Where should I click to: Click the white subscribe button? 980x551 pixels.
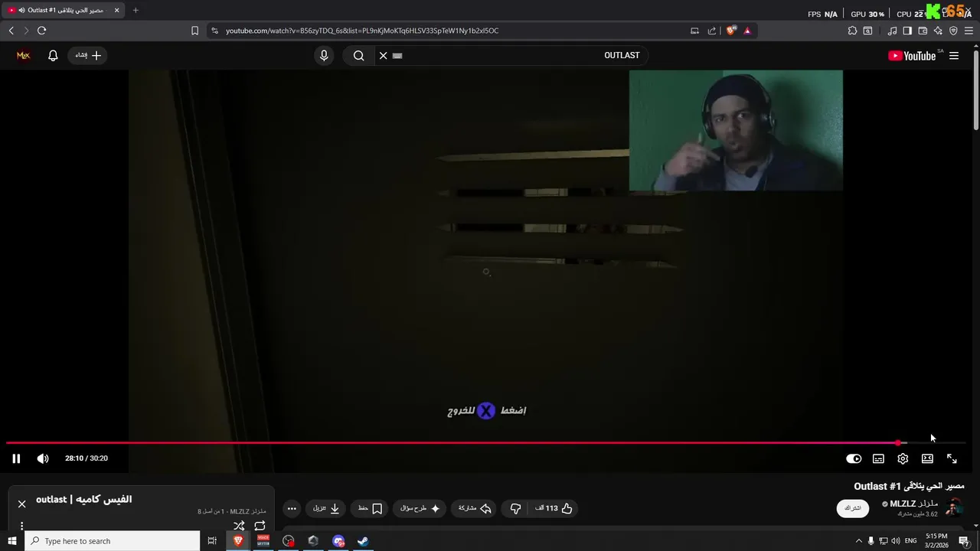pyautogui.click(x=853, y=508)
